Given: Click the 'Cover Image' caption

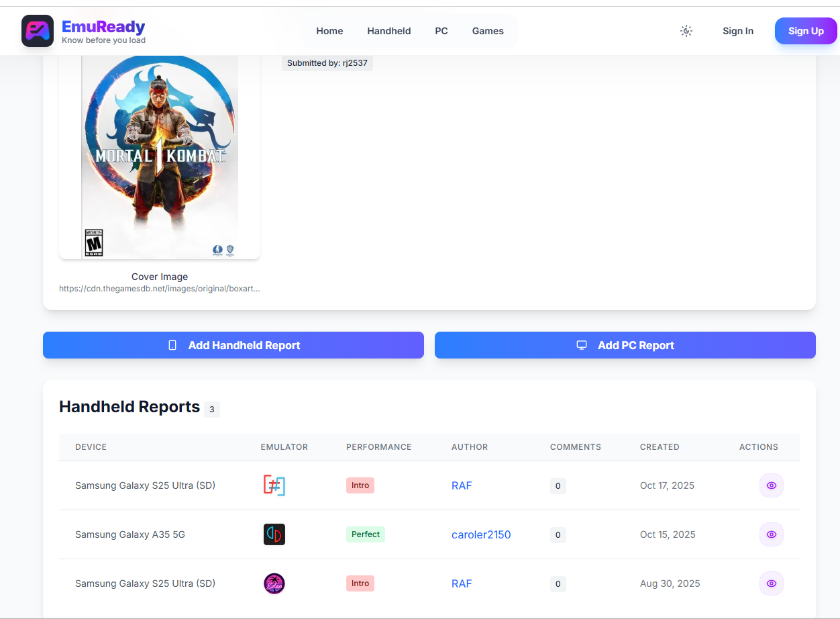Looking at the screenshot, I should [x=160, y=277].
